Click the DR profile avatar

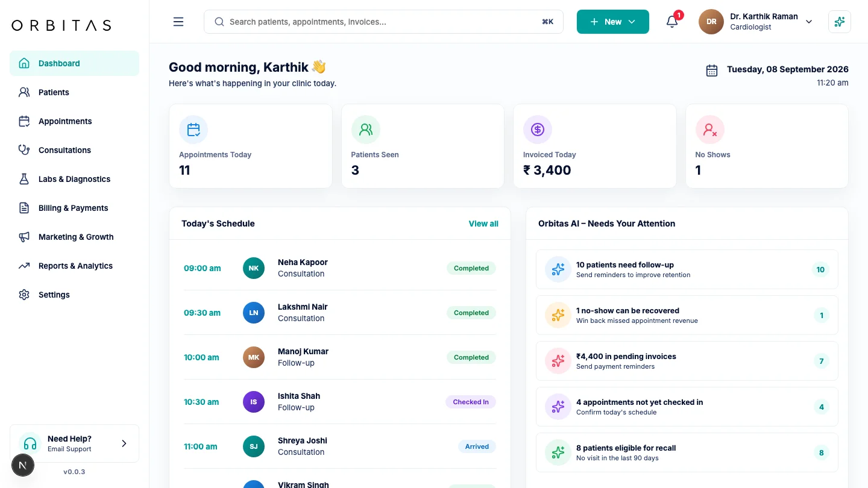tap(711, 22)
